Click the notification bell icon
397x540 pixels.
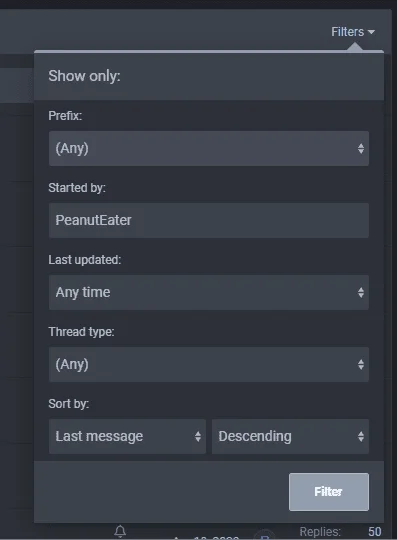120,531
